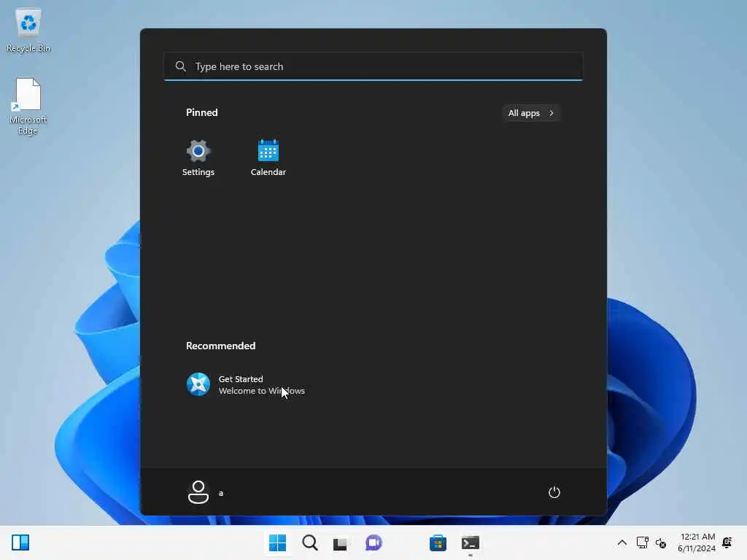Open notification center bell icon
The height and width of the screenshot is (560, 747).
tap(727, 542)
